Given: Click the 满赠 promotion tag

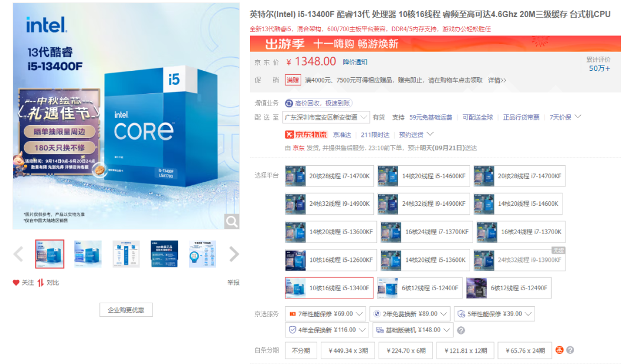Looking at the screenshot, I should pos(292,80).
